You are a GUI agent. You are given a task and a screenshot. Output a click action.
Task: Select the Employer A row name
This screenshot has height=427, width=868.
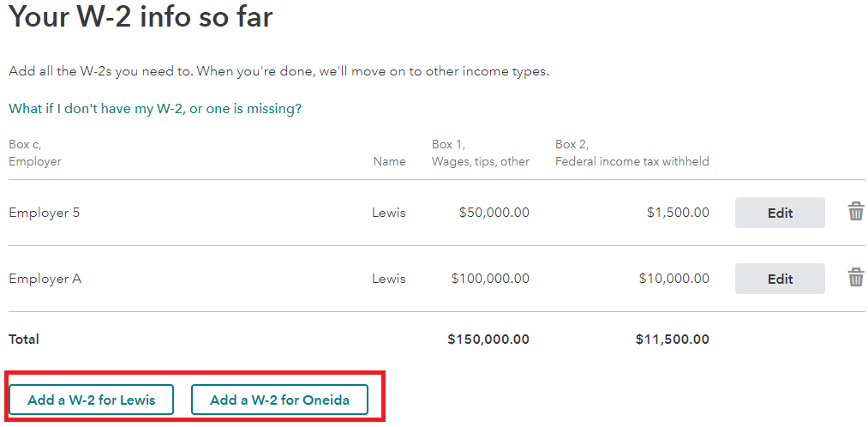(45, 279)
